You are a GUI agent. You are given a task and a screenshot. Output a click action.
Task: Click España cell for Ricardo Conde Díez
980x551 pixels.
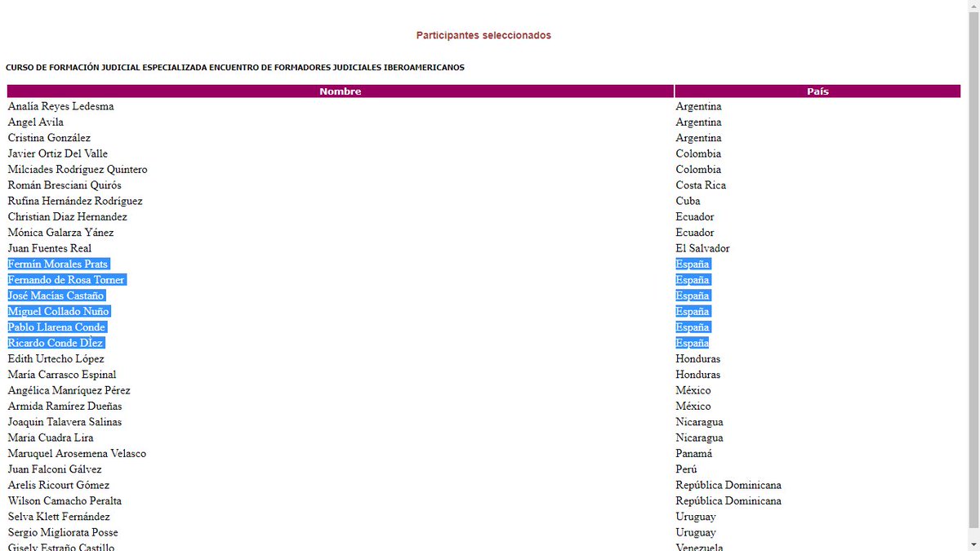693,344
